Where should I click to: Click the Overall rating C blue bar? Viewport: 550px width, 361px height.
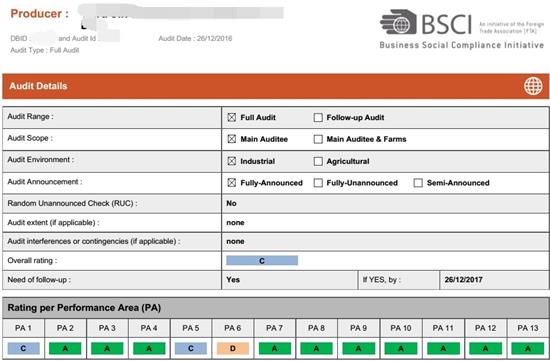pos(262,260)
